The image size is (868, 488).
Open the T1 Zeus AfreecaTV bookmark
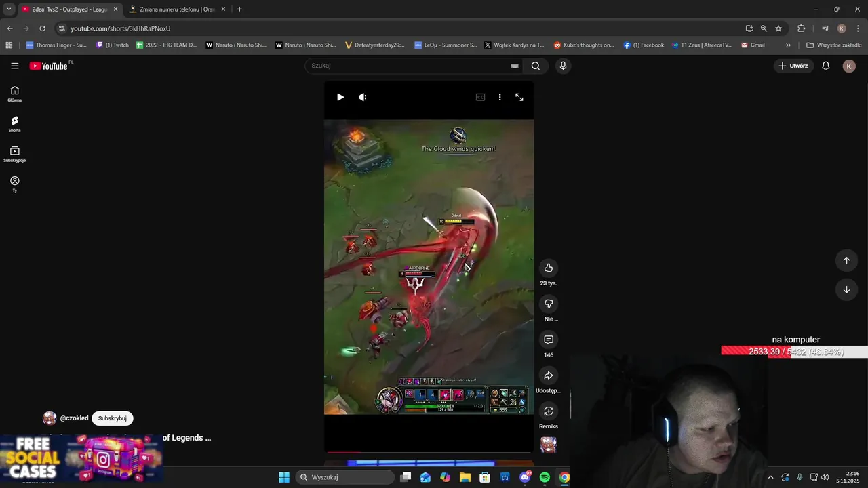click(x=702, y=45)
